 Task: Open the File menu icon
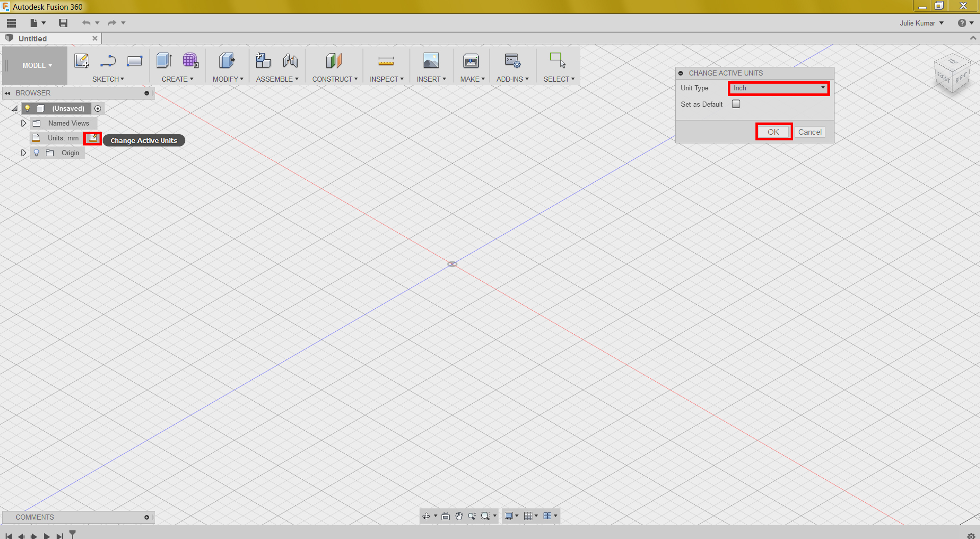coord(34,23)
